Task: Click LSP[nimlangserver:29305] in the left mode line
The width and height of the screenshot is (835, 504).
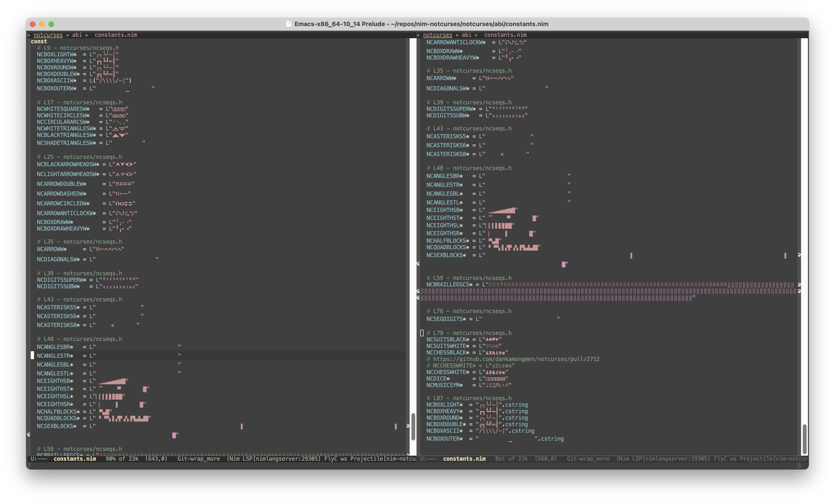Action: tap(281, 459)
